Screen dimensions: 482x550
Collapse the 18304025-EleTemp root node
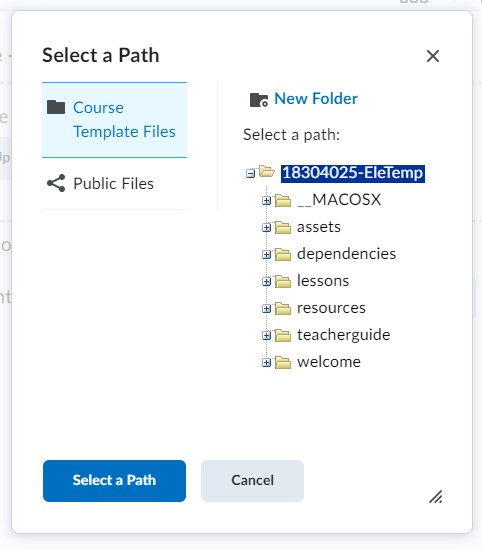click(x=250, y=173)
